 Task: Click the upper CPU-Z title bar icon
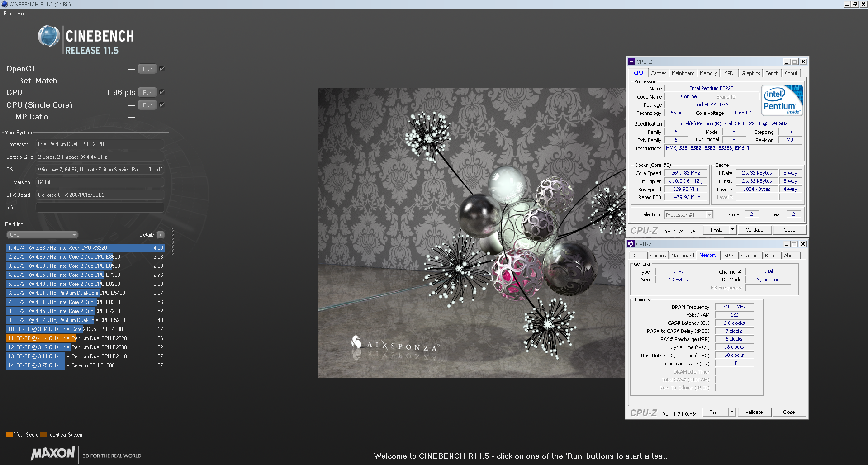[x=631, y=62]
